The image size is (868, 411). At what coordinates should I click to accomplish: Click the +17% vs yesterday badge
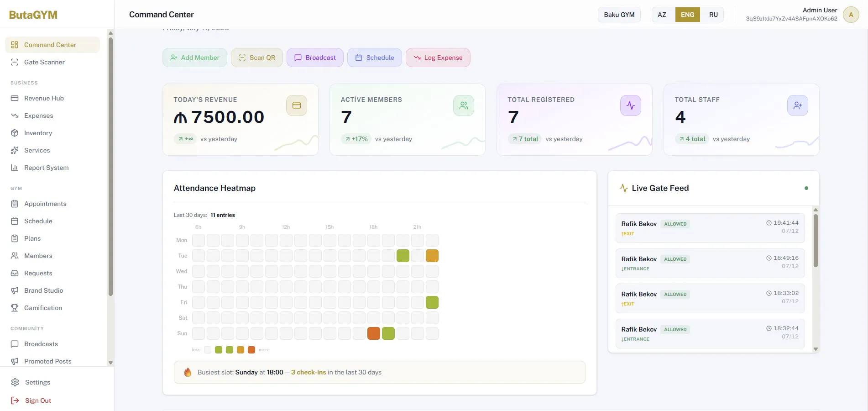[356, 139]
